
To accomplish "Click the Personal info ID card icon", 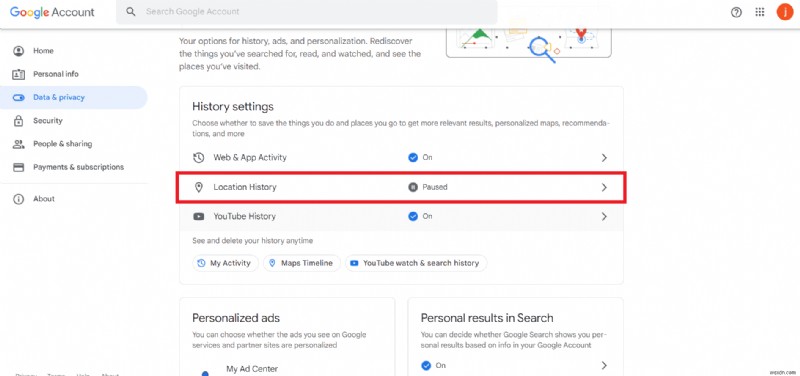I will pos(19,74).
